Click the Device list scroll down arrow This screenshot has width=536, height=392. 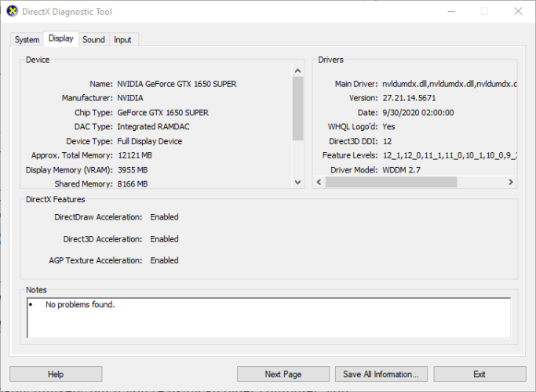297,182
